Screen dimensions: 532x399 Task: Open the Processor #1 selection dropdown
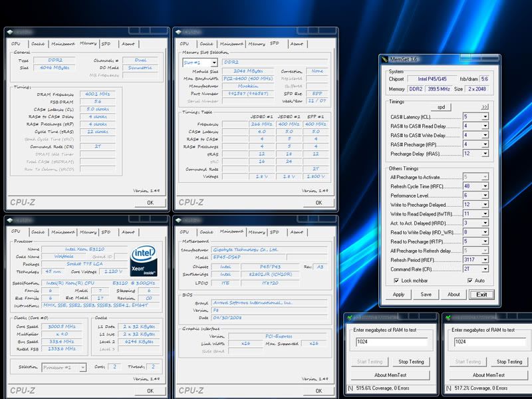82,368
